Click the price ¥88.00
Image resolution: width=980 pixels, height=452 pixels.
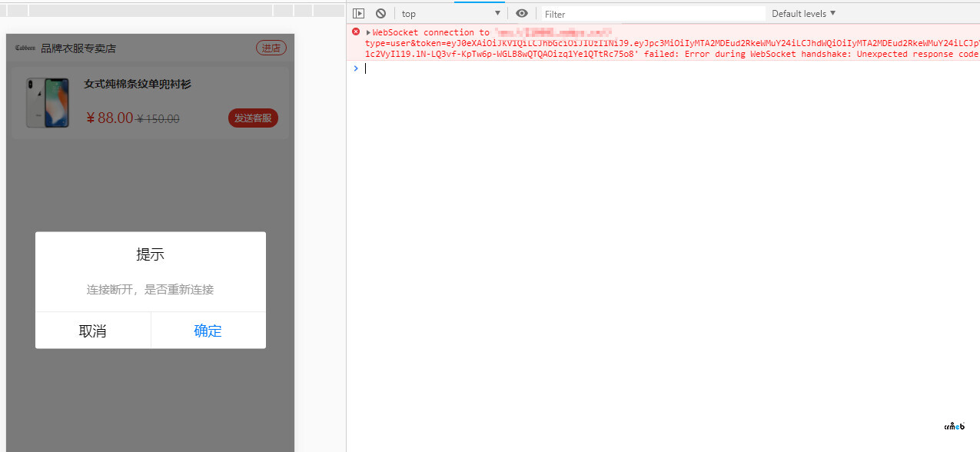pyautogui.click(x=109, y=118)
